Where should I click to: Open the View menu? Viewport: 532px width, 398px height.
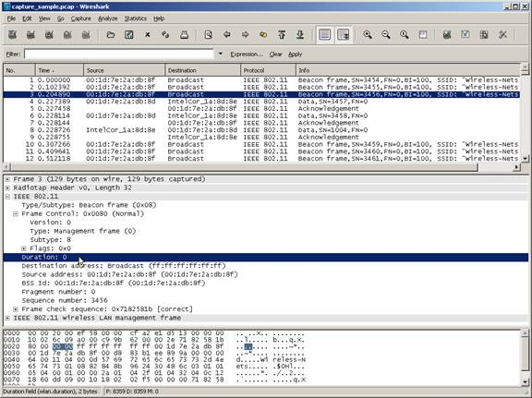44,18
